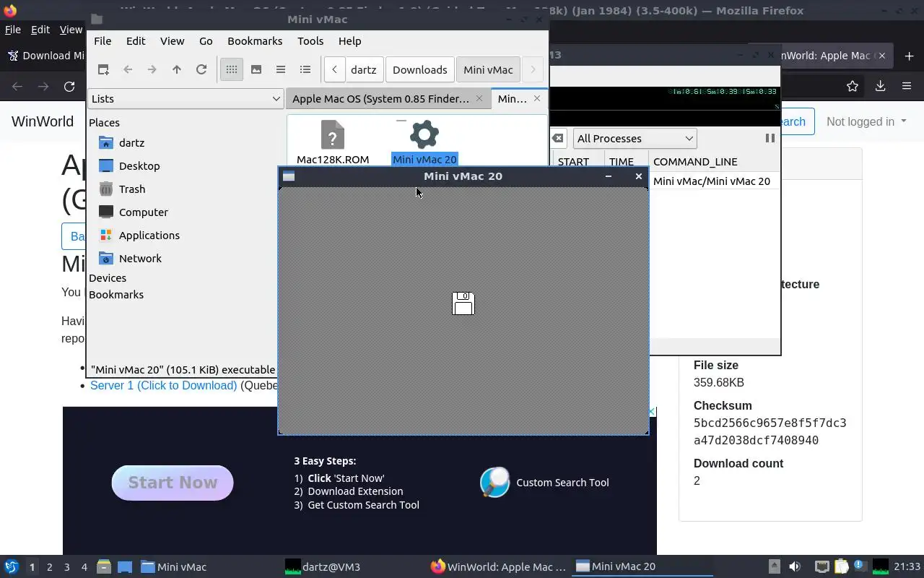924x578 pixels.
Task: Switch to workspace 2 on the taskbar
Action: coord(49,567)
